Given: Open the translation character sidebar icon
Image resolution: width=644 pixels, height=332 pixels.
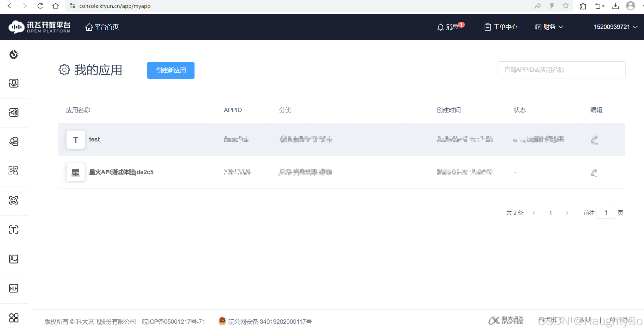Looking at the screenshot, I should pyautogui.click(x=14, y=171).
